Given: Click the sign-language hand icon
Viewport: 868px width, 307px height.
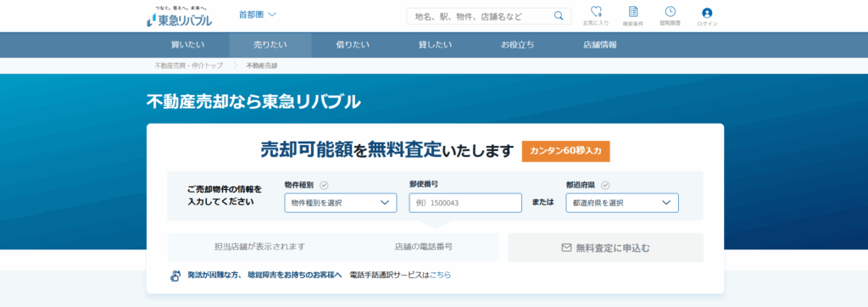Looking at the screenshot, I should tap(175, 275).
